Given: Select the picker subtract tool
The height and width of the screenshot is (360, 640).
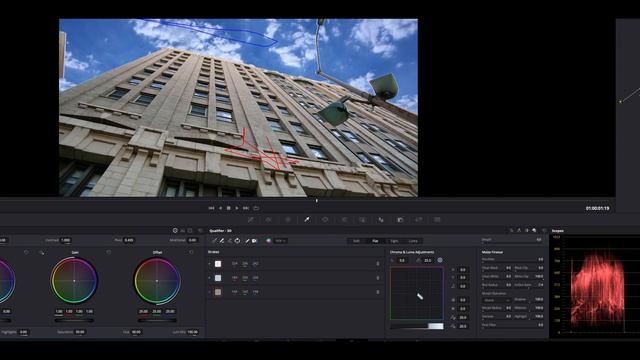Looking at the screenshot, I should (222, 241).
